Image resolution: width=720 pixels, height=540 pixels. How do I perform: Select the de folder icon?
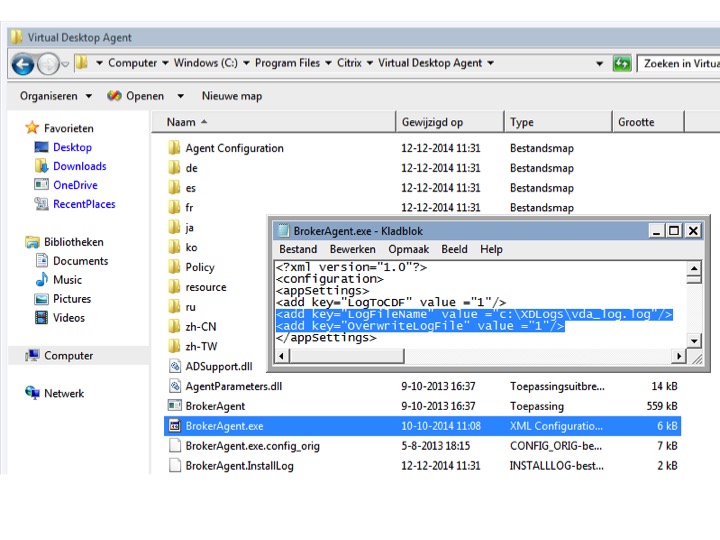tap(174, 168)
